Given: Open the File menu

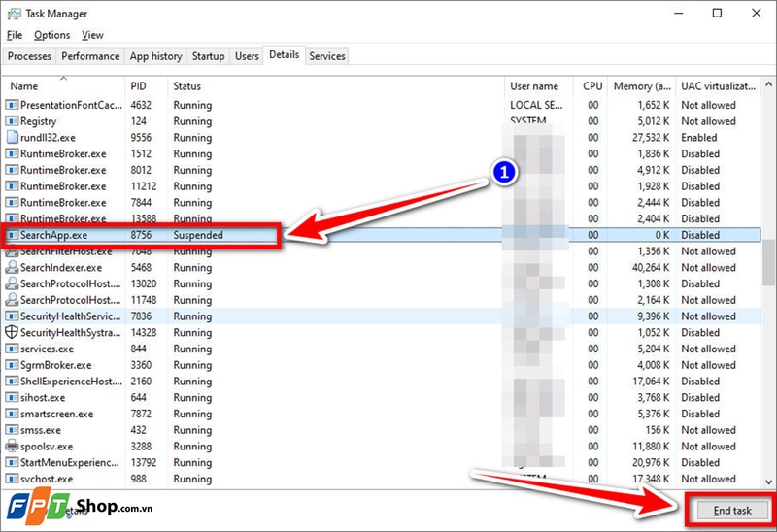Looking at the screenshot, I should 15,35.
